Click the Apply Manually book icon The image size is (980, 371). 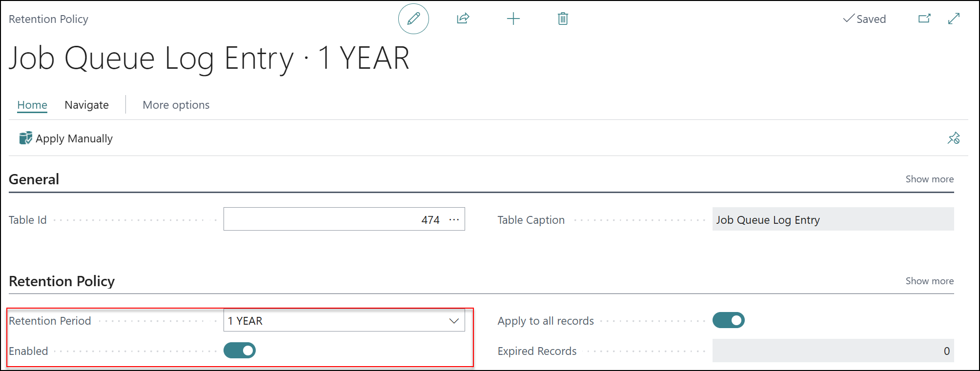(x=24, y=138)
